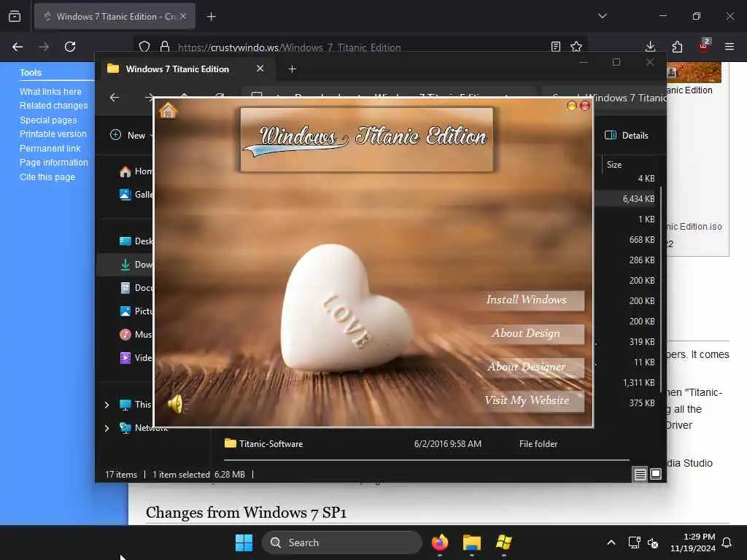Image resolution: width=747 pixels, height=560 pixels.
Task: Add new File Explorer tab
Action: coord(293,69)
